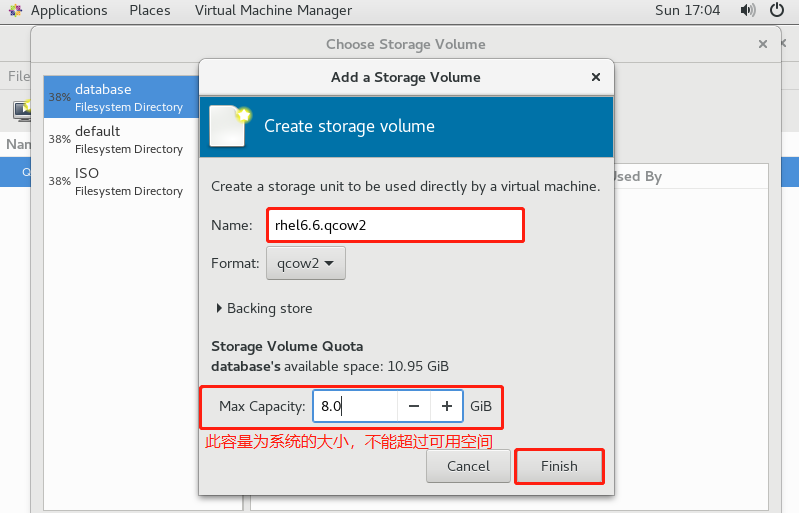799x513 pixels.
Task: Click the power button icon
Action: [x=777, y=11]
